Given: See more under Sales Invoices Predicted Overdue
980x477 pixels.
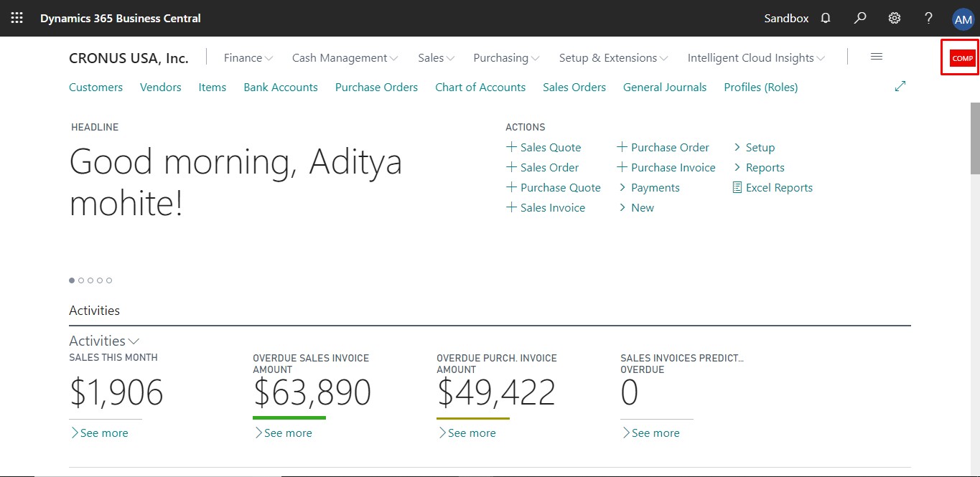Looking at the screenshot, I should point(650,433).
